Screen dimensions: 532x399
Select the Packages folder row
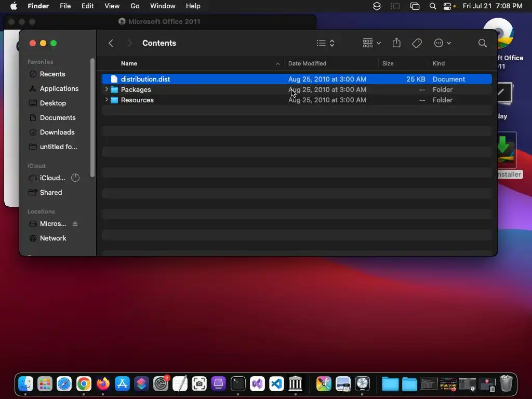[x=297, y=89]
